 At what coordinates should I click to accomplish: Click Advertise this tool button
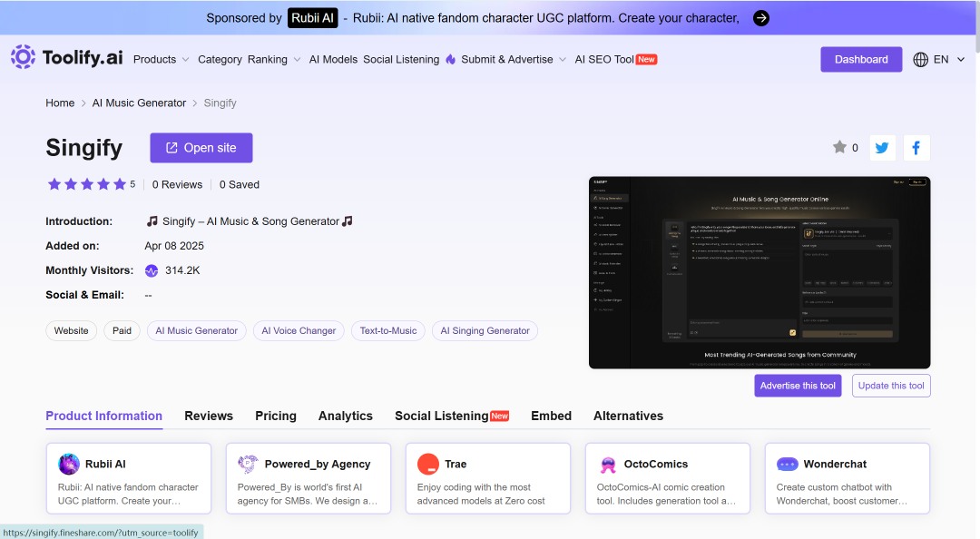point(798,386)
